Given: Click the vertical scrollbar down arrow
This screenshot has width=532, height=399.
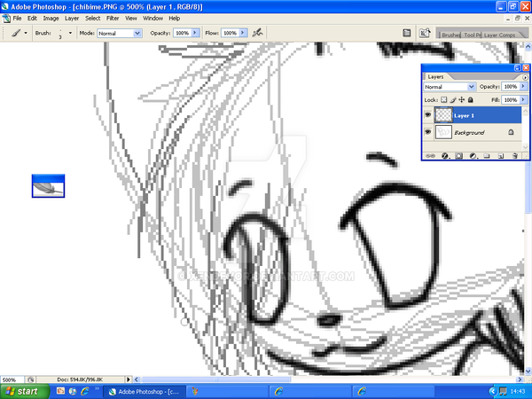Looking at the screenshot, I should click(x=528, y=371).
